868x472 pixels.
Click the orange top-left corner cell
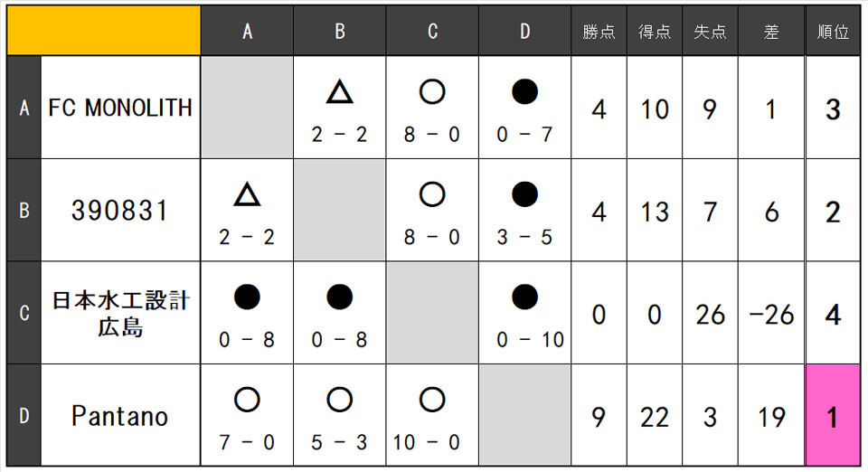pyautogui.click(x=103, y=31)
